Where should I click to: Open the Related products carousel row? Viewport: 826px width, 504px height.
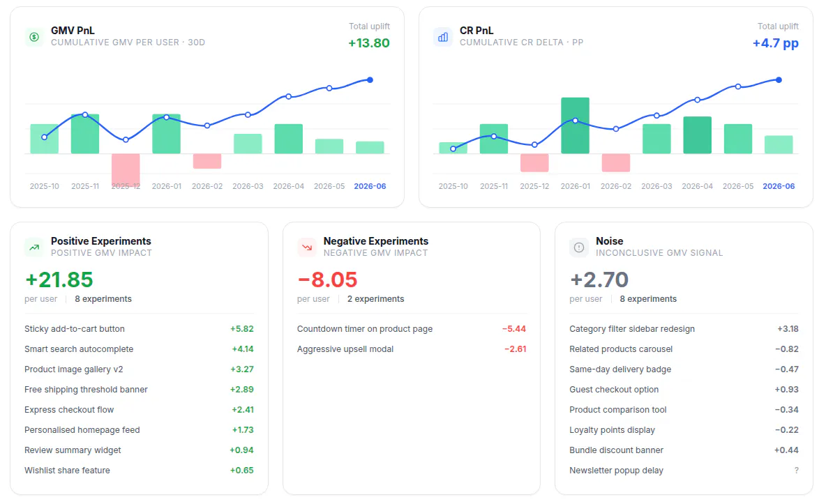click(684, 349)
